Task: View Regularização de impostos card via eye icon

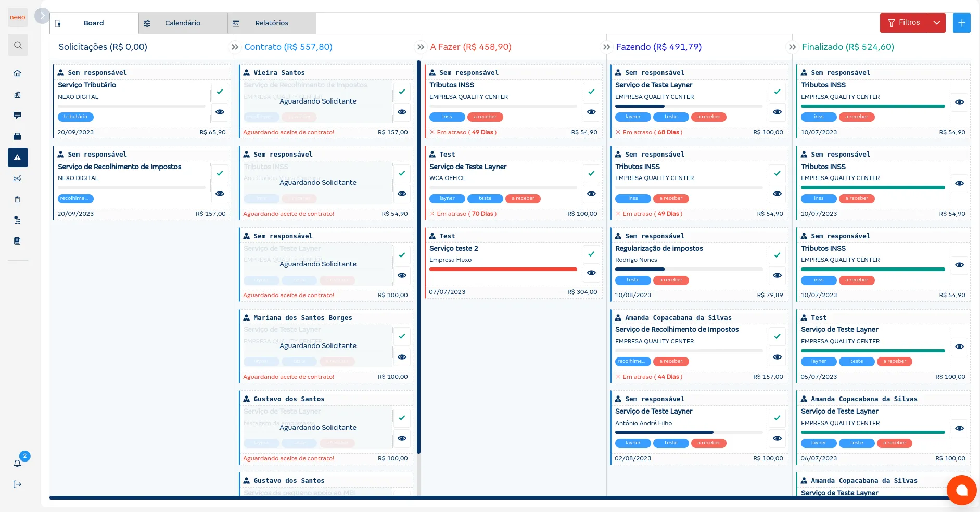Action: tap(777, 275)
